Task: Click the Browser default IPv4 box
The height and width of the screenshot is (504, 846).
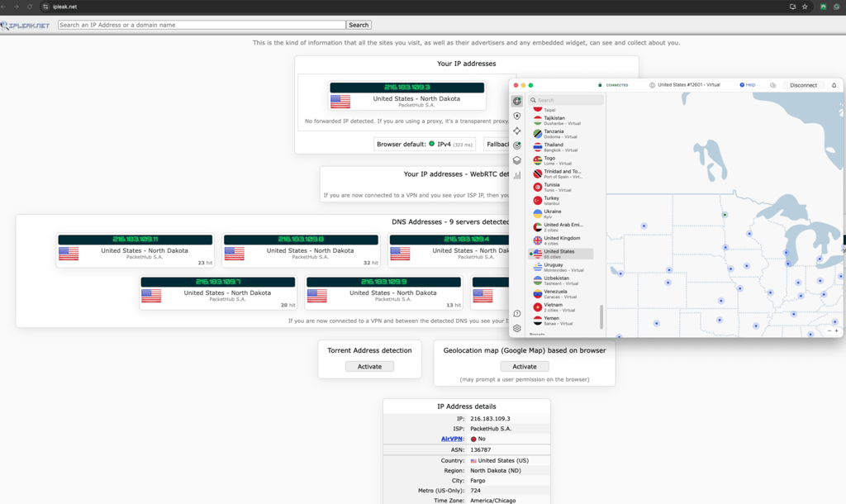Action: click(x=425, y=144)
